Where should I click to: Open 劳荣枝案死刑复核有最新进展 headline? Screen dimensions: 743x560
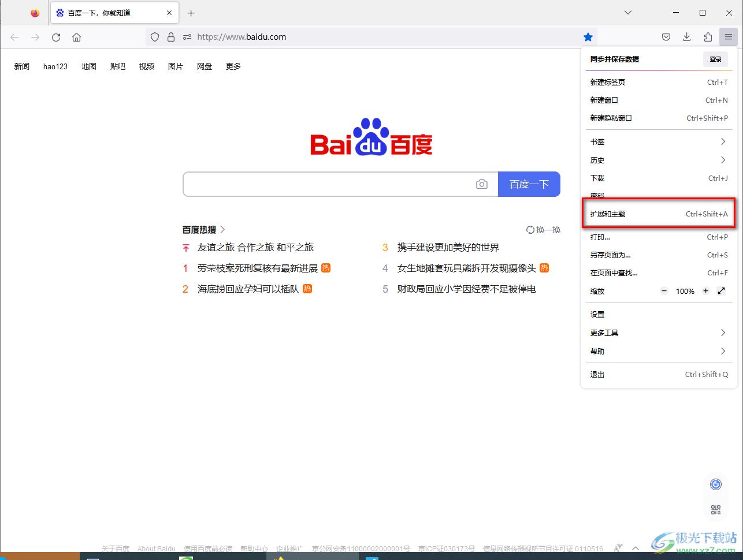pos(258,268)
